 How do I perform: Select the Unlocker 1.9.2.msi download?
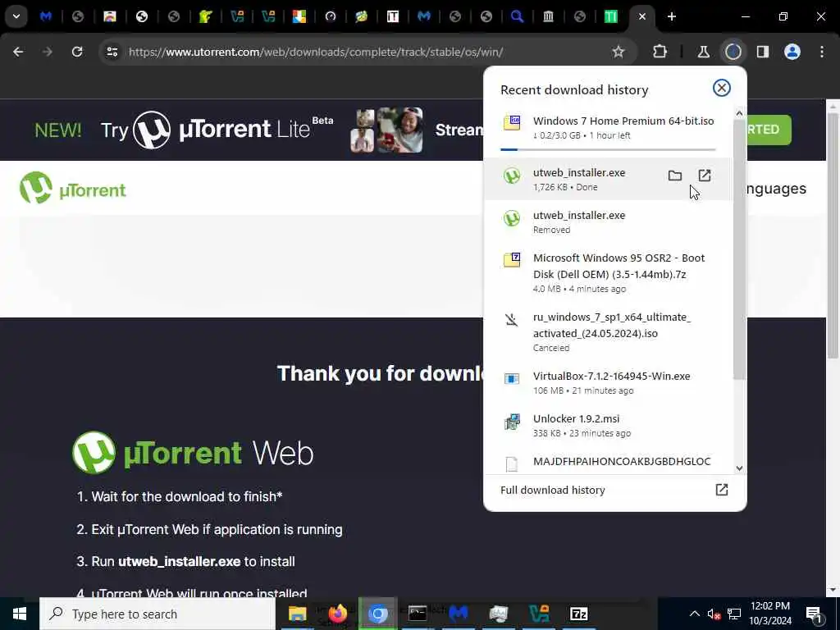(609, 426)
